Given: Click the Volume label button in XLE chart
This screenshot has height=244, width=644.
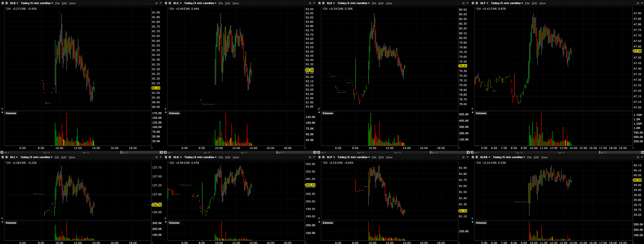Looking at the screenshot, I should (328, 113).
